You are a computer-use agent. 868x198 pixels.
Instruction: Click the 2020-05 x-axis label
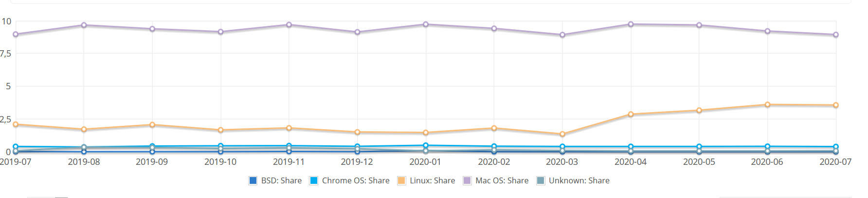(699, 162)
